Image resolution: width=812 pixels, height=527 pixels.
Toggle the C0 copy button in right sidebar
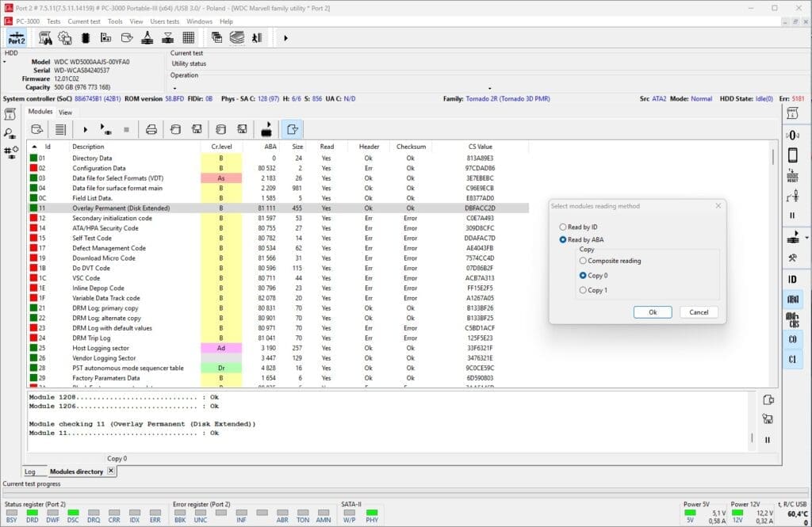pos(792,340)
